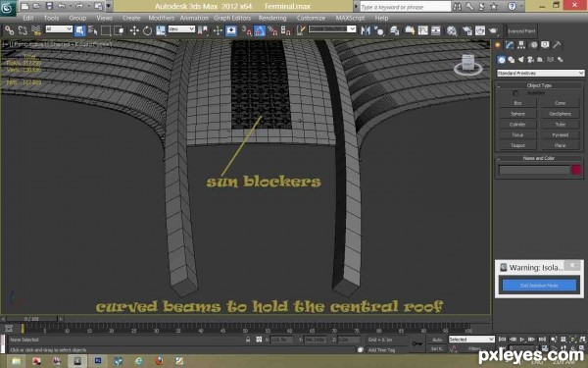588x368 pixels.
Task: Click the Mirror tool icon
Action: [x=366, y=30]
